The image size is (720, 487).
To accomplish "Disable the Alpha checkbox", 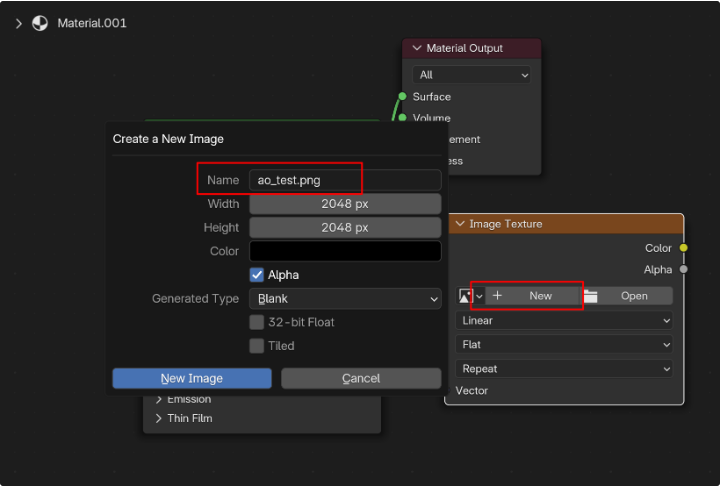I will (x=257, y=275).
